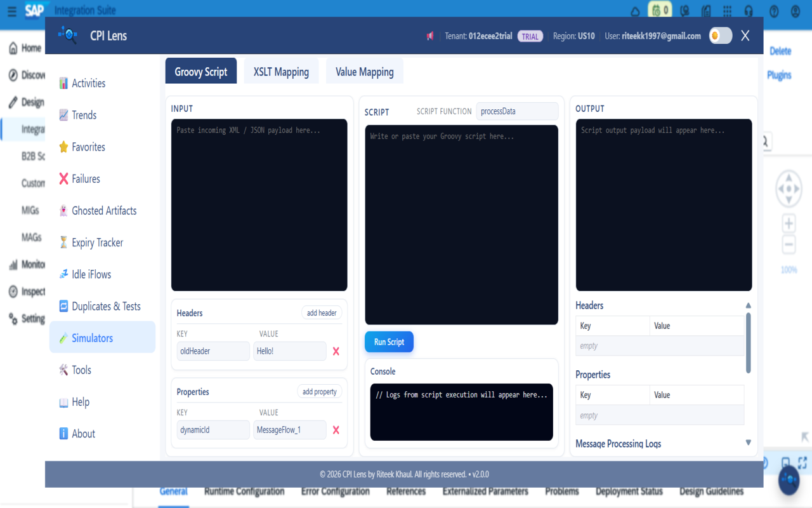Image resolution: width=812 pixels, height=508 pixels.
Task: Click the script function name field showing processData
Action: (517, 111)
